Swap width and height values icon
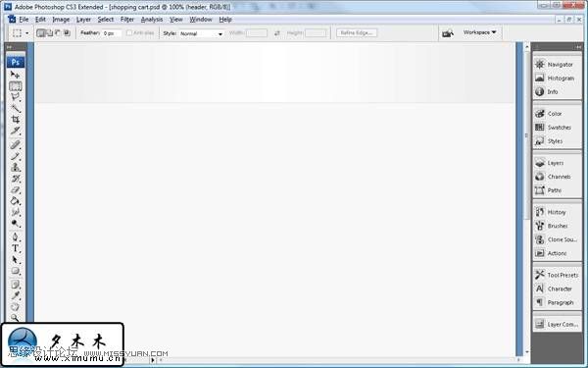Viewport: 588px width, 368px height. [x=276, y=33]
